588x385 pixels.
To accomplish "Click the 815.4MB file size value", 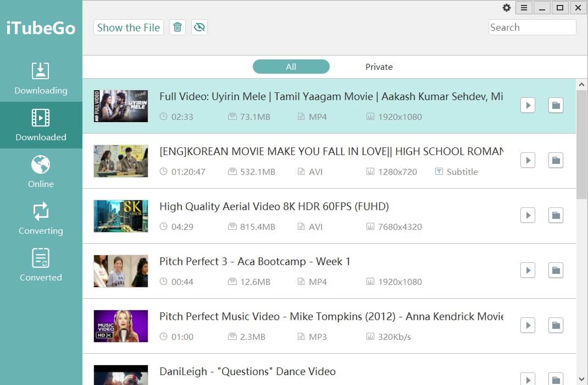I will [258, 227].
